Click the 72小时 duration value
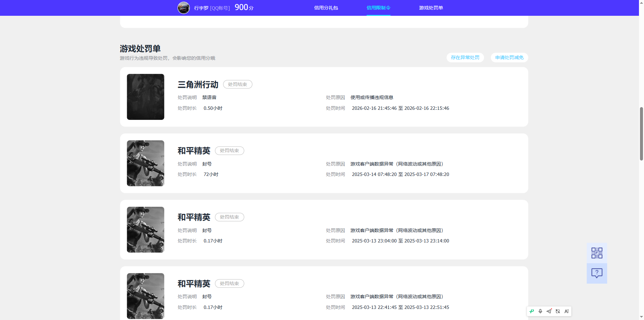 click(211, 174)
